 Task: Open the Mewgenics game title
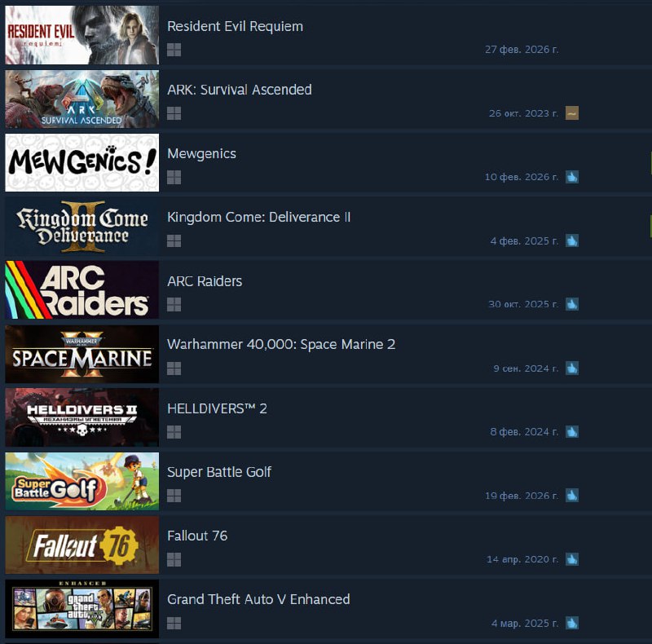click(x=201, y=154)
